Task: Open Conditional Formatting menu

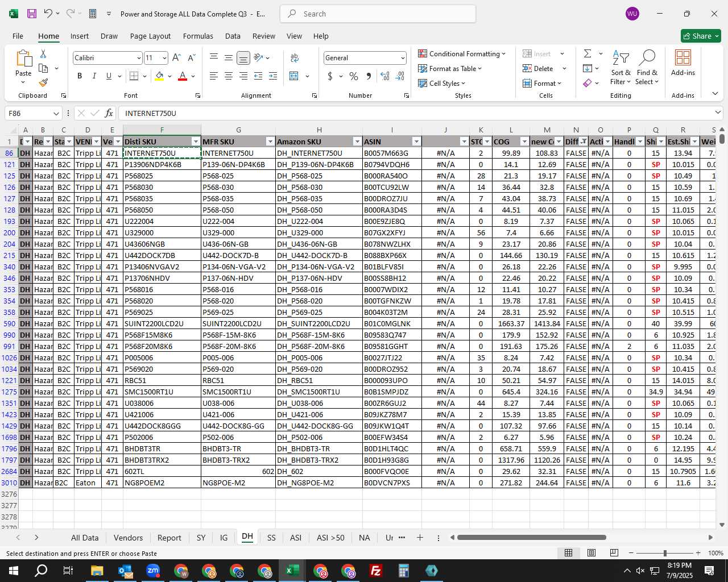Action: click(x=462, y=53)
